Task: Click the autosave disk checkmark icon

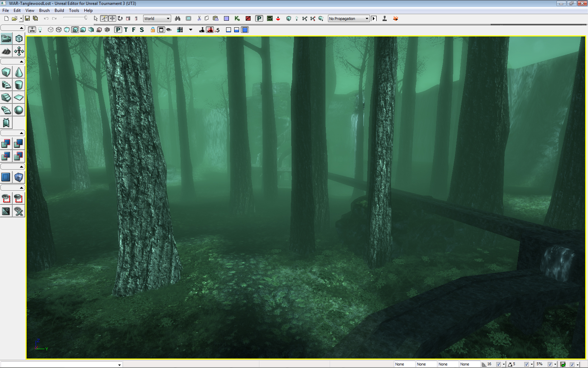Action: (x=563, y=364)
